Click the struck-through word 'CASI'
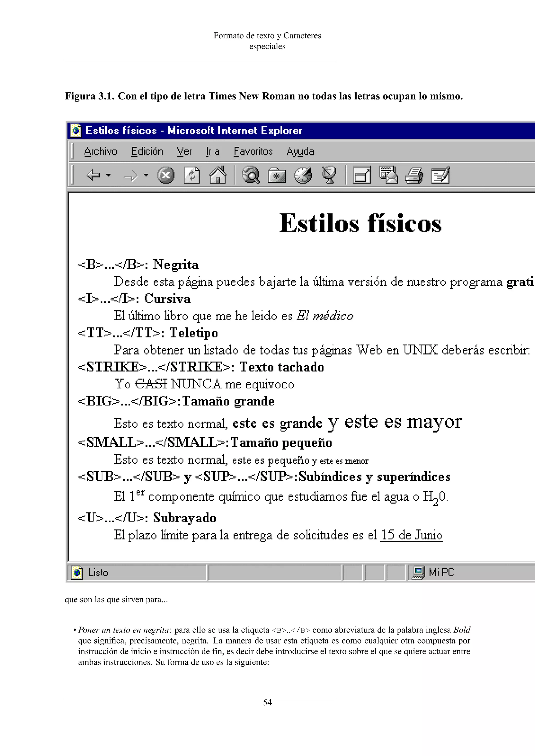This screenshot has width=535, height=756. click(x=151, y=384)
